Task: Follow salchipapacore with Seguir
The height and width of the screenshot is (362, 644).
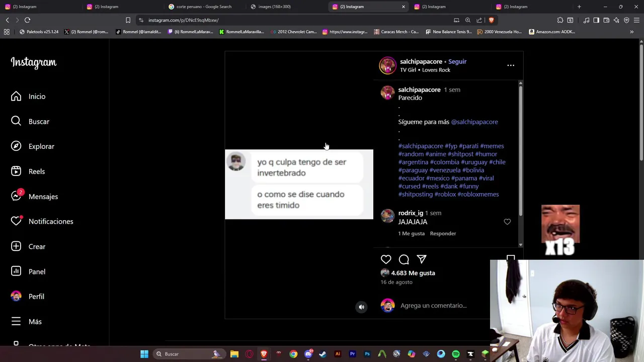Action: [457, 61]
